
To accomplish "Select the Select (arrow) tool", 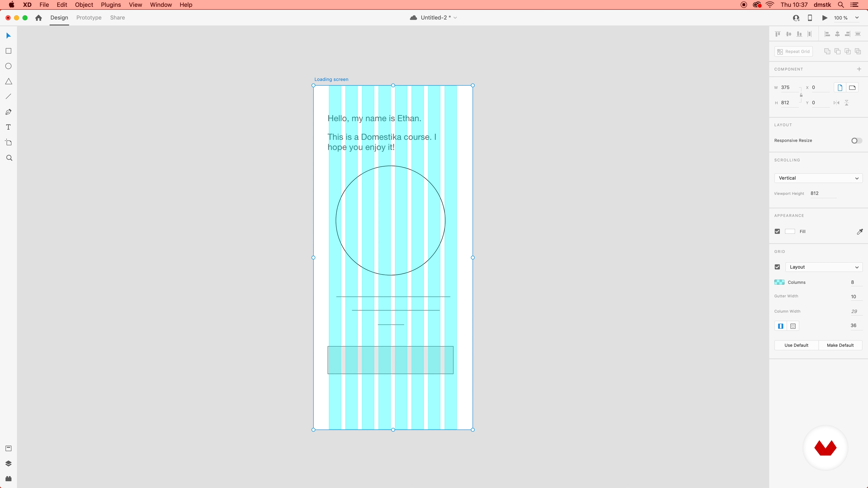I will 8,36.
